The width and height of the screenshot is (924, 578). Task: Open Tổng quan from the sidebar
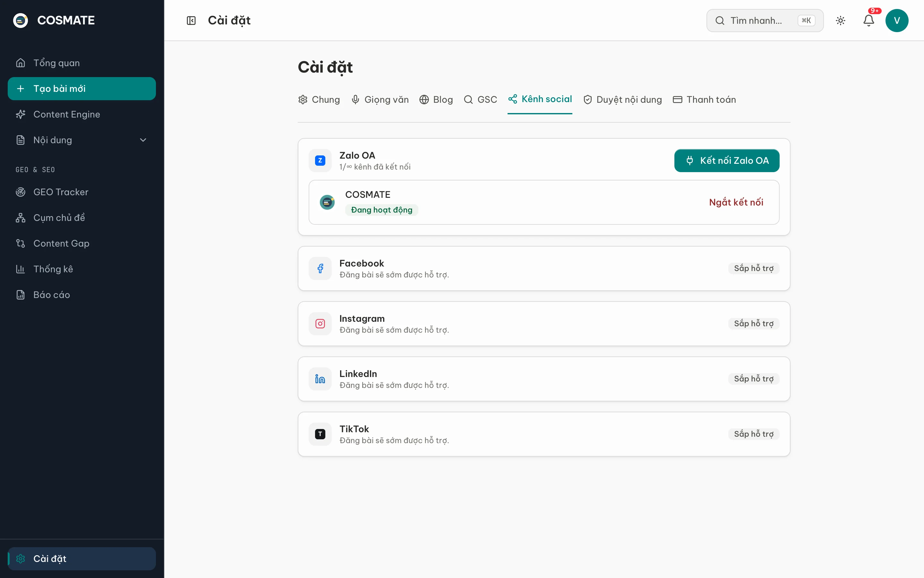[x=82, y=63]
